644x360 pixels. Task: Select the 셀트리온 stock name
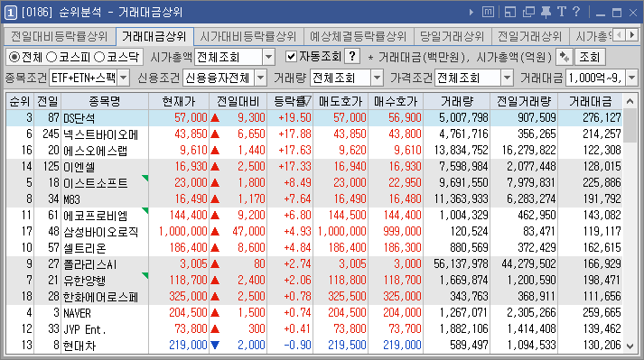tap(85, 248)
